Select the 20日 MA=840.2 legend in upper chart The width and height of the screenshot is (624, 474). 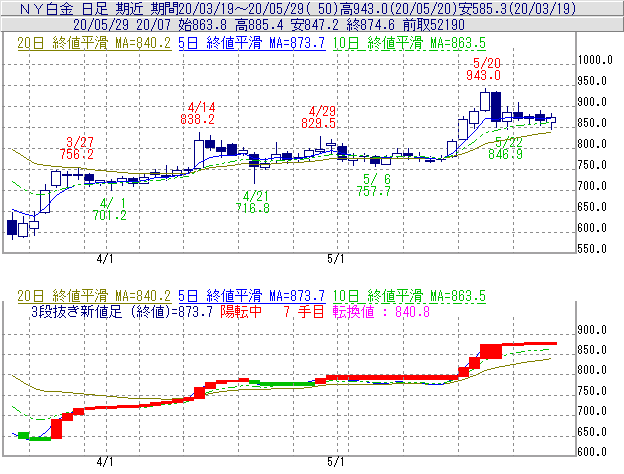point(94,43)
